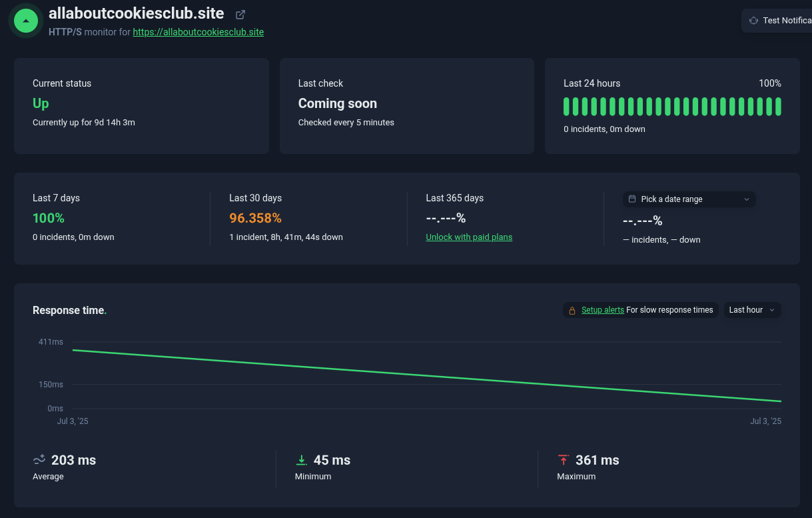Click the Last 30 days label
Viewport: 812px width, 518px height.
256,198
